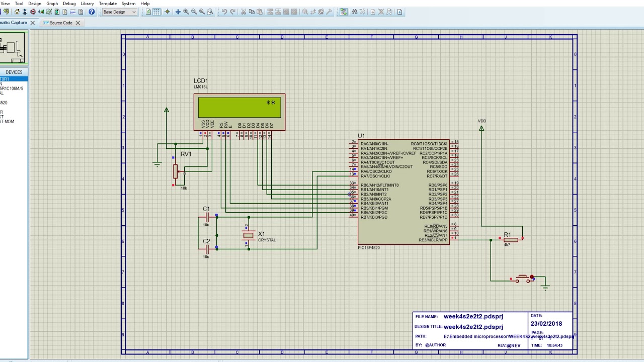Cut selection with scissors icon
644x362 pixels.
[244, 12]
